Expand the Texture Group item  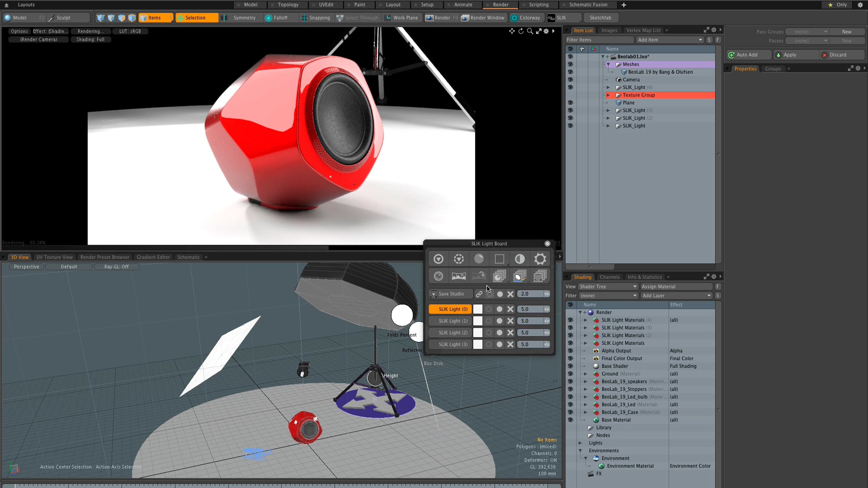point(608,95)
